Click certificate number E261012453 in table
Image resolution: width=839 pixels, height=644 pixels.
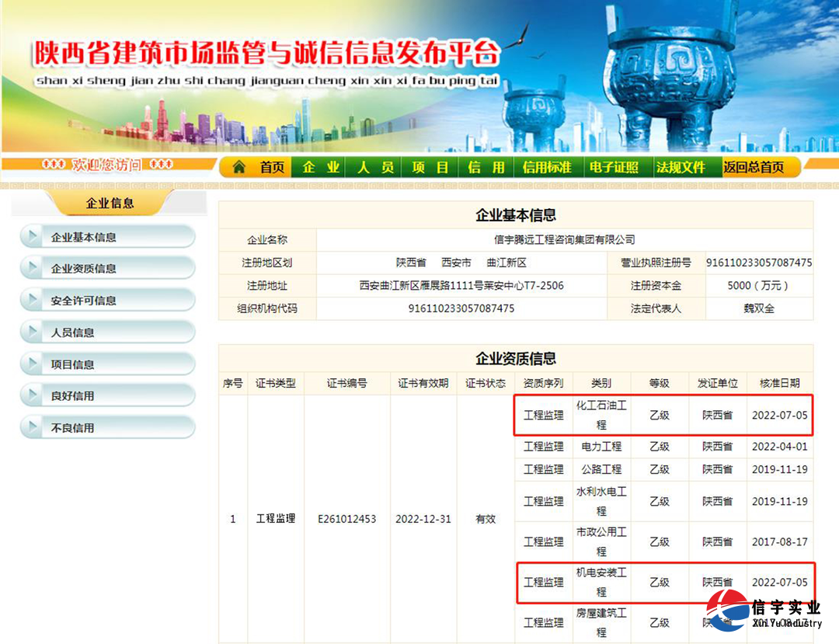click(346, 519)
